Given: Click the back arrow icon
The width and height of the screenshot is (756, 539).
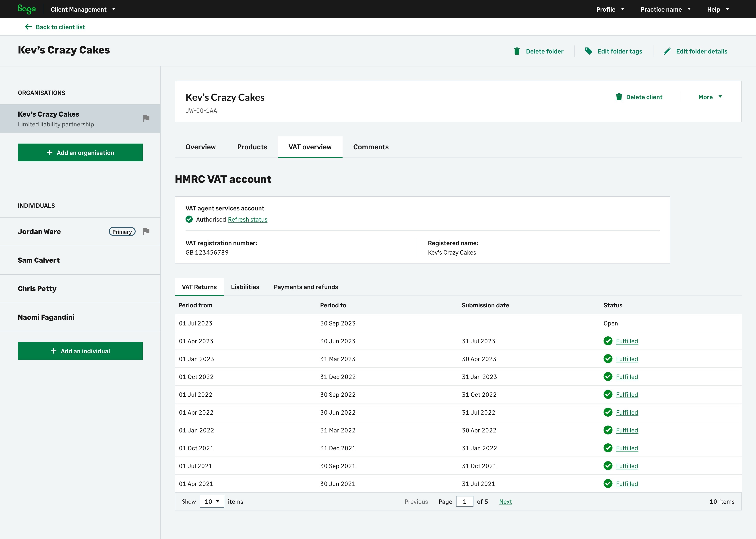Looking at the screenshot, I should pyautogui.click(x=29, y=27).
